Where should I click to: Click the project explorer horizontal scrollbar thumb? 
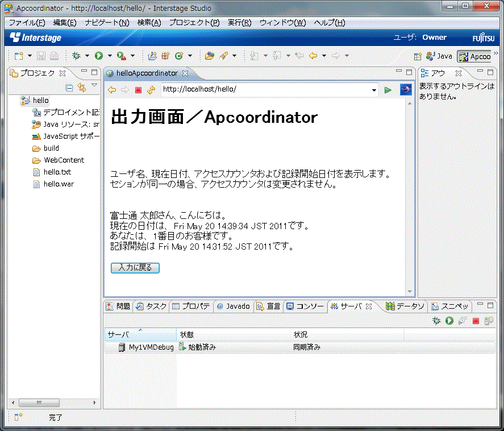[x=39, y=403]
